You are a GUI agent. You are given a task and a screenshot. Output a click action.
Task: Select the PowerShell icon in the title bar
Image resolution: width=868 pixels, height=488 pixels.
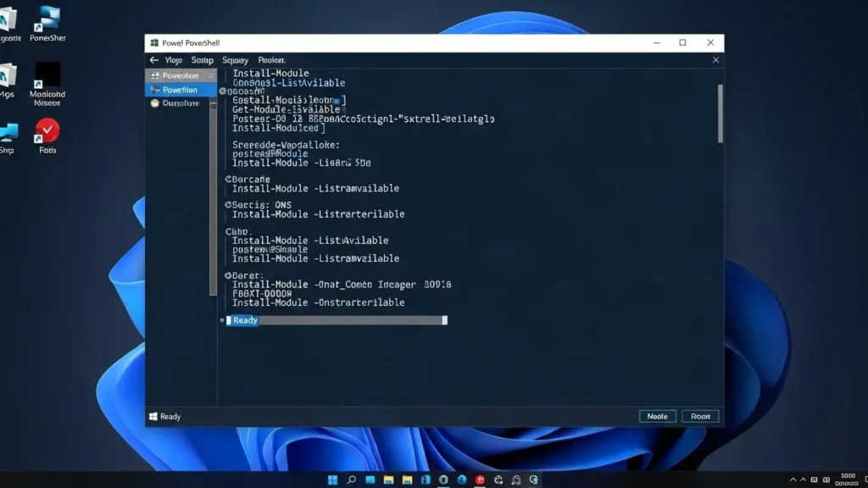[x=154, y=42]
